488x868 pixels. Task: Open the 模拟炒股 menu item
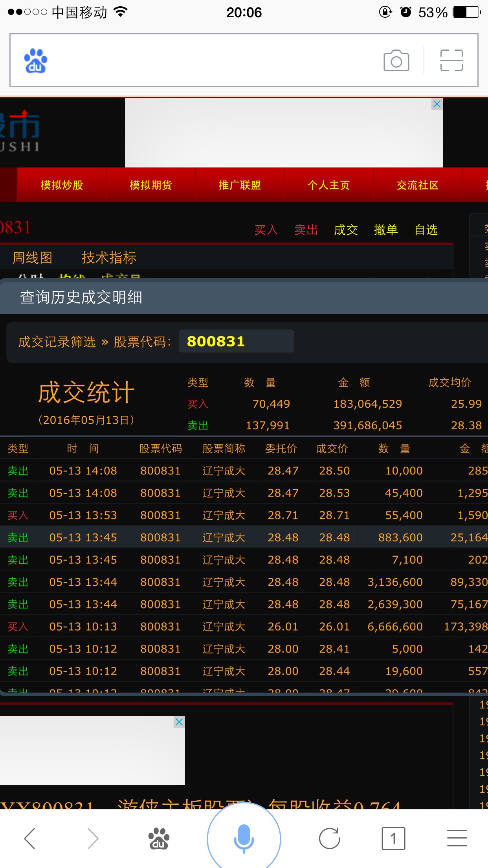pos(62,185)
